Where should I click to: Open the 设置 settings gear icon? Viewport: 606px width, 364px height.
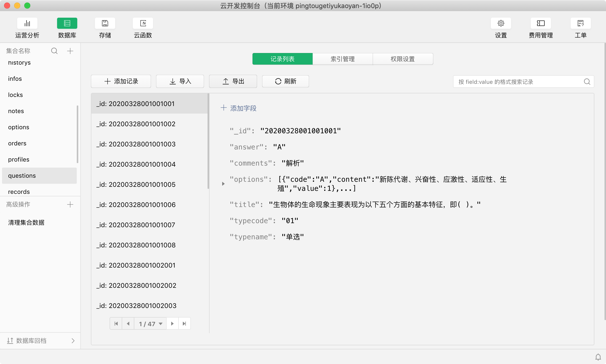point(501,23)
